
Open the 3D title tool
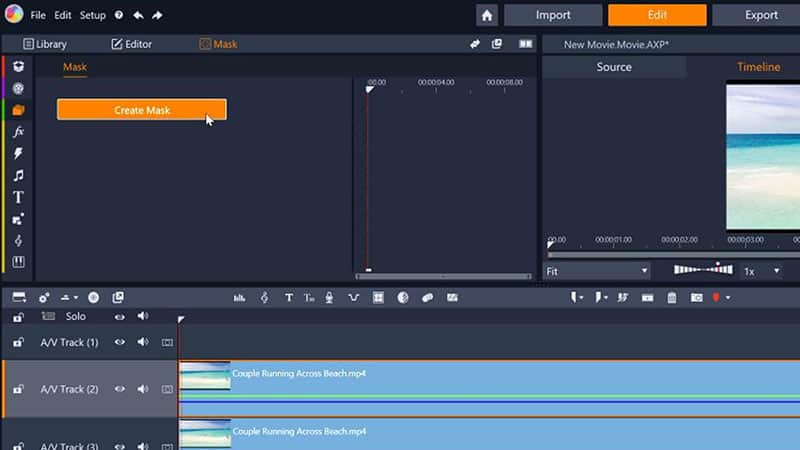309,297
